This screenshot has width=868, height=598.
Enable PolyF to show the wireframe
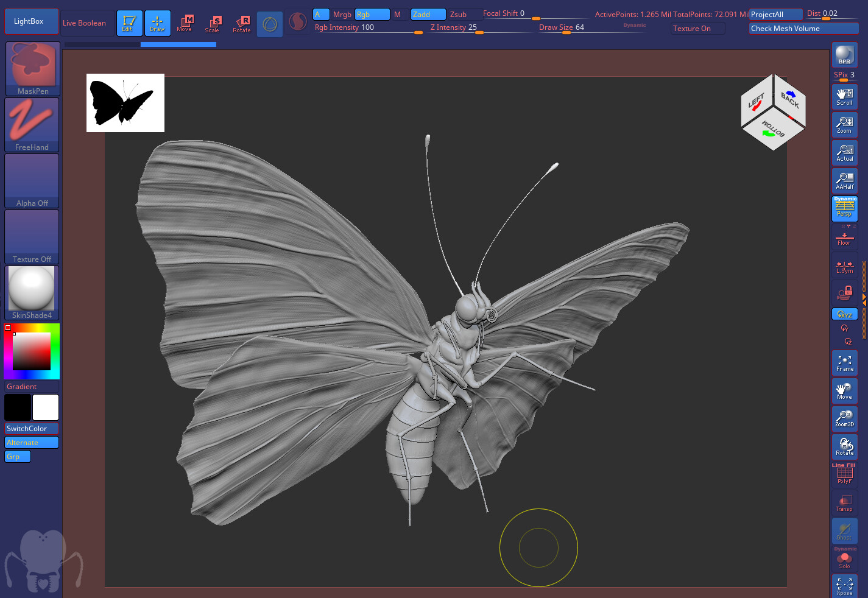(x=844, y=475)
